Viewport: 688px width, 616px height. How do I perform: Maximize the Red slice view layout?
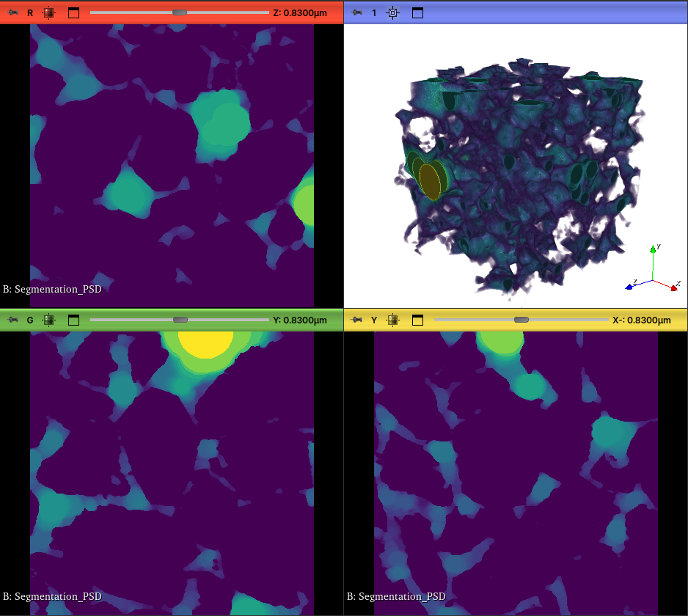point(73,12)
